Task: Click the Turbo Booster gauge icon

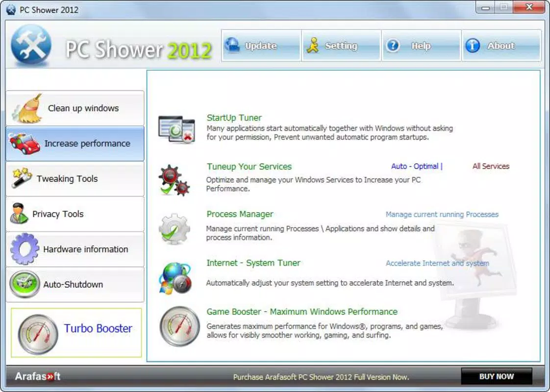Action: point(38,334)
